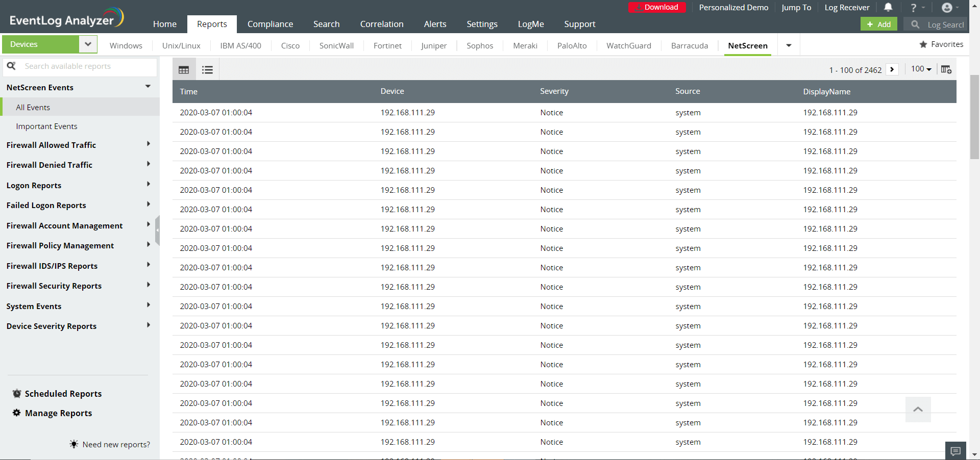Viewport: 980px width, 460px height.
Task: Select the Barracuda device tab
Action: 690,45
